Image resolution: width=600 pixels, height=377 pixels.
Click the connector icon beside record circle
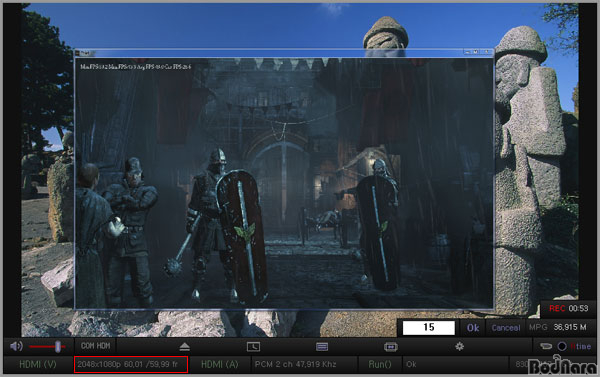tap(546, 346)
